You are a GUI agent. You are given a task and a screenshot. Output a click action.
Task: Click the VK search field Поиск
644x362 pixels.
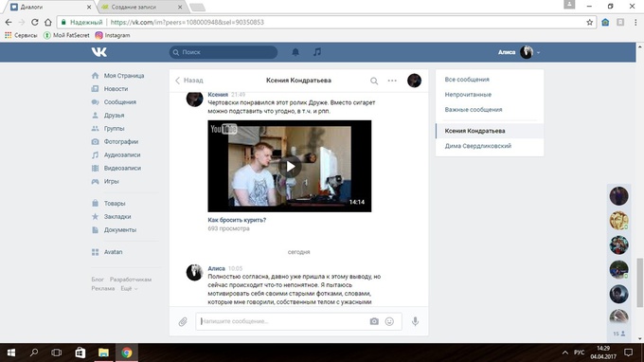tap(224, 52)
